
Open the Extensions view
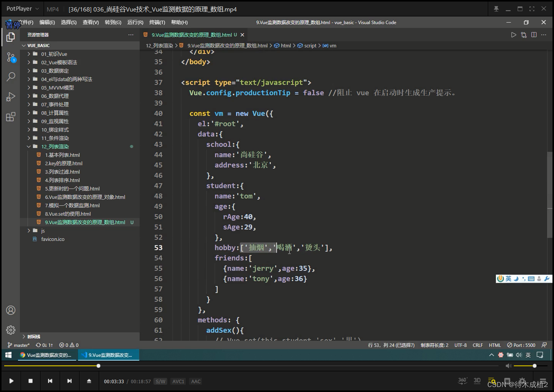pyautogui.click(x=11, y=117)
